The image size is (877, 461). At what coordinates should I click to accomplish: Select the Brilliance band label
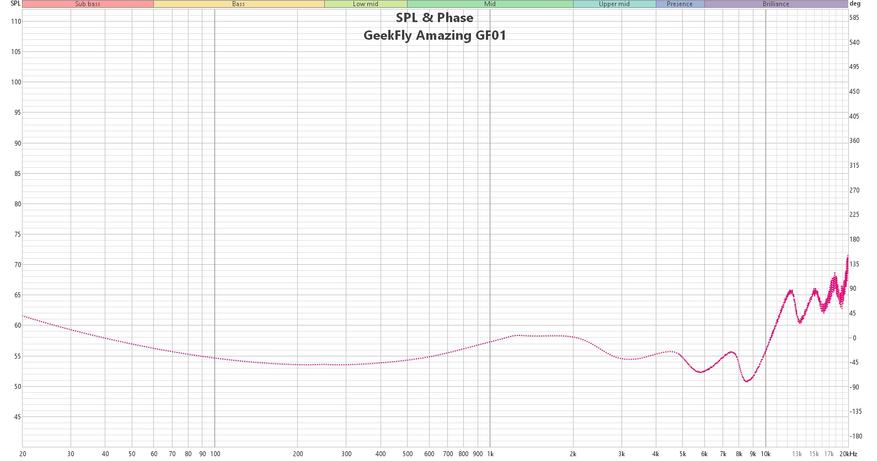(776, 4)
